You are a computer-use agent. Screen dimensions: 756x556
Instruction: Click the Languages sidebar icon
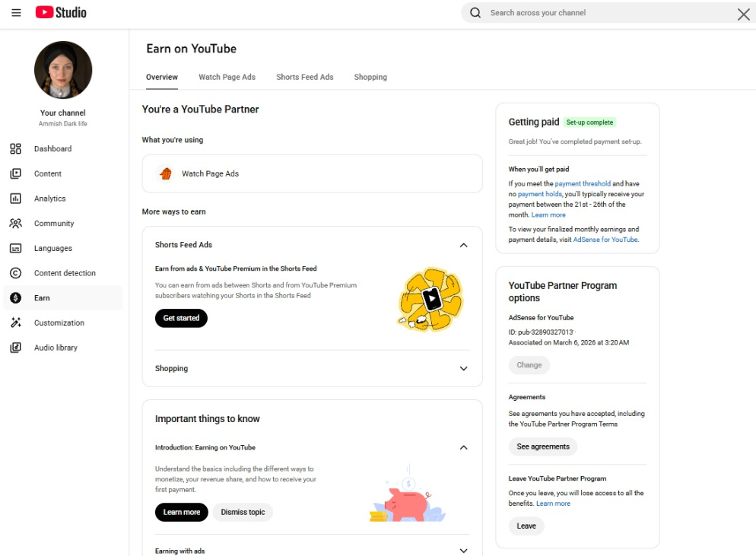coord(15,249)
